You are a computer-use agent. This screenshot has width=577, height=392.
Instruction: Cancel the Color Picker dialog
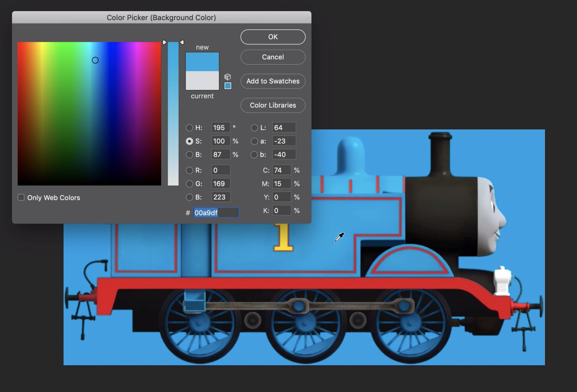point(273,57)
